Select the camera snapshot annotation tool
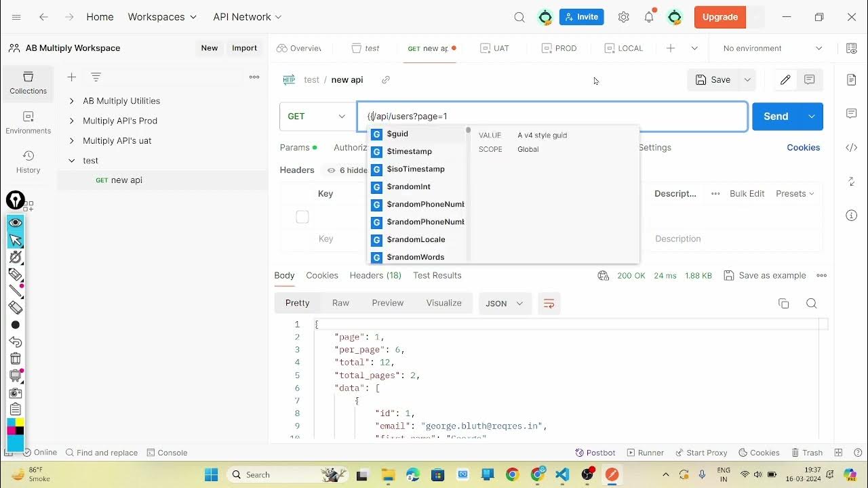 click(x=16, y=393)
